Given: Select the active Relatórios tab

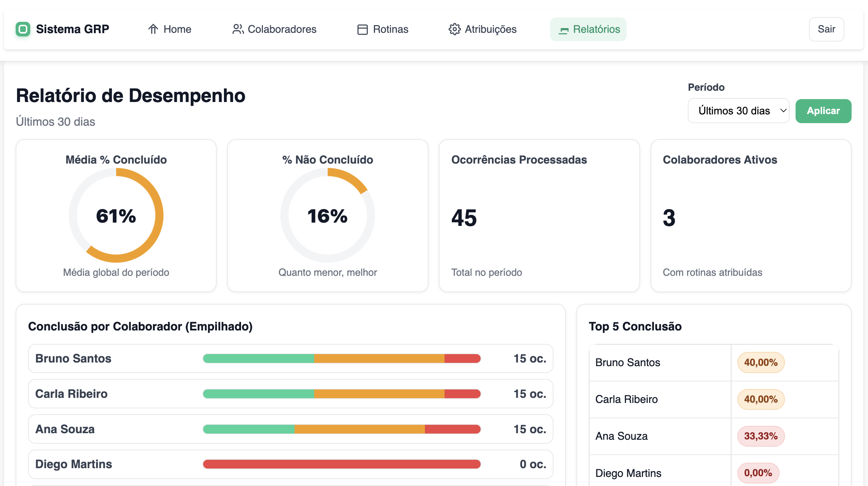Looking at the screenshot, I should (x=588, y=29).
